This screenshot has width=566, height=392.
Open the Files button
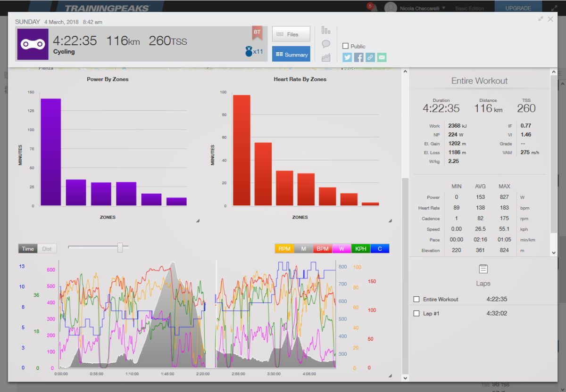tap(291, 34)
